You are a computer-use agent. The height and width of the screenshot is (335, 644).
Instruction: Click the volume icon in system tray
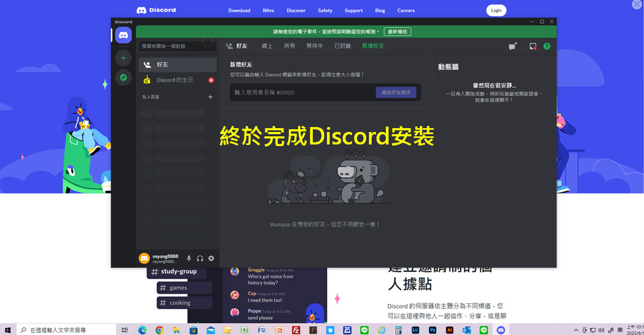(602, 330)
